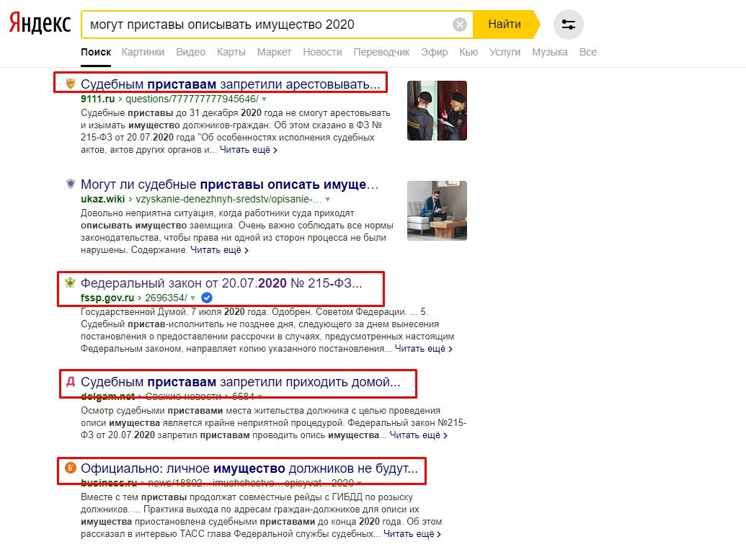Click 'Читать ещё' in the fssp.gov.ru snippet
The width and height of the screenshot is (746, 560).
point(423,348)
